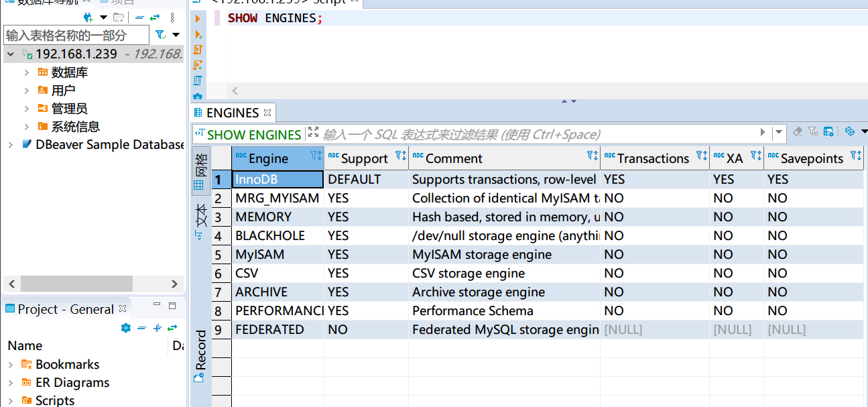This screenshot has height=407, width=868.
Task: Run the SQL statement with the Execute icon
Action: pos(197,18)
